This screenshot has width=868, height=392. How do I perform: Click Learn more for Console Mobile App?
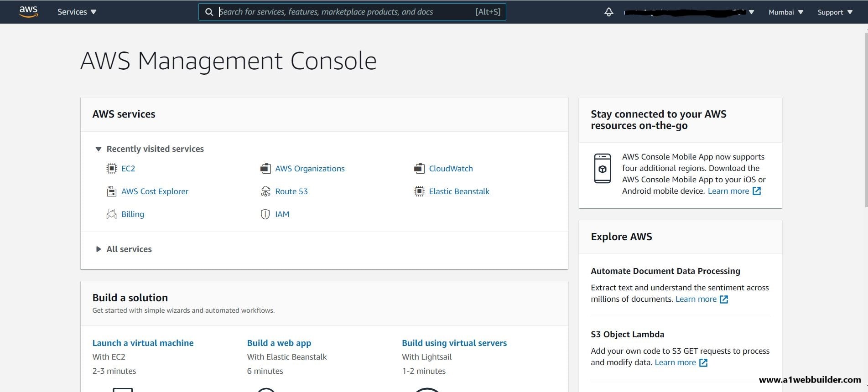coord(728,191)
